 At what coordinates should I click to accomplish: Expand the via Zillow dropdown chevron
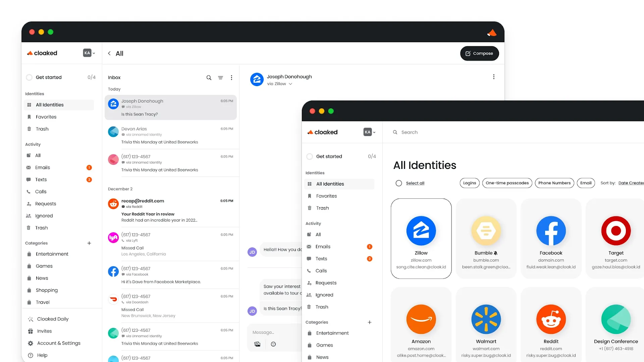(x=291, y=84)
